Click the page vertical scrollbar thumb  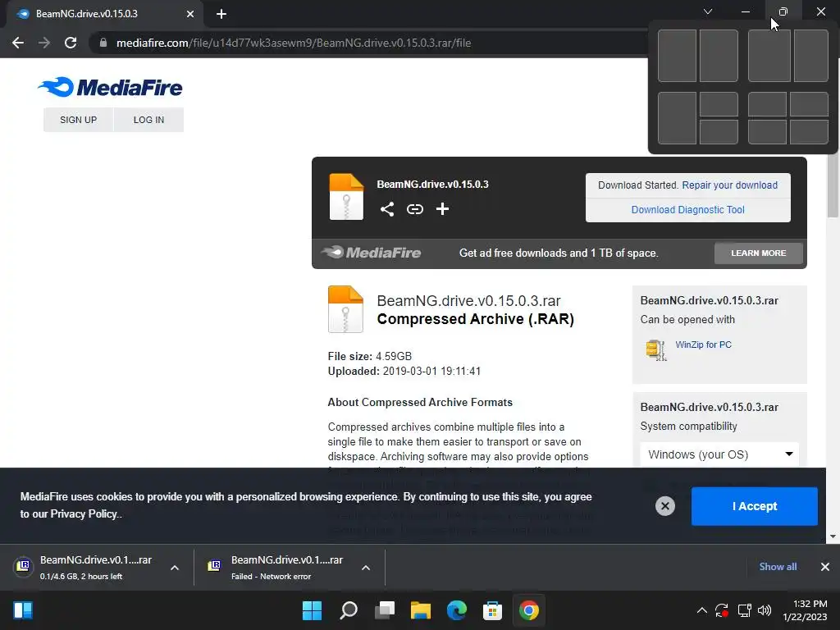coord(833,185)
